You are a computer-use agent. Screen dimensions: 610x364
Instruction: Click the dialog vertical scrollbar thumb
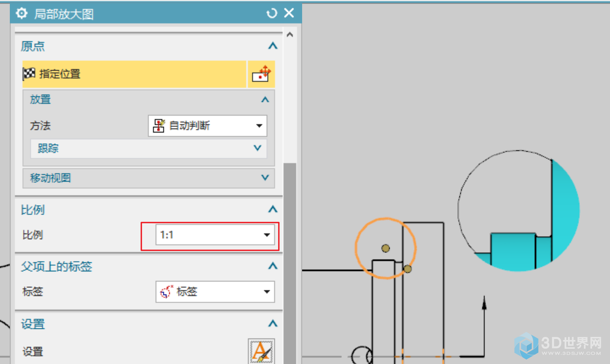pos(290,263)
